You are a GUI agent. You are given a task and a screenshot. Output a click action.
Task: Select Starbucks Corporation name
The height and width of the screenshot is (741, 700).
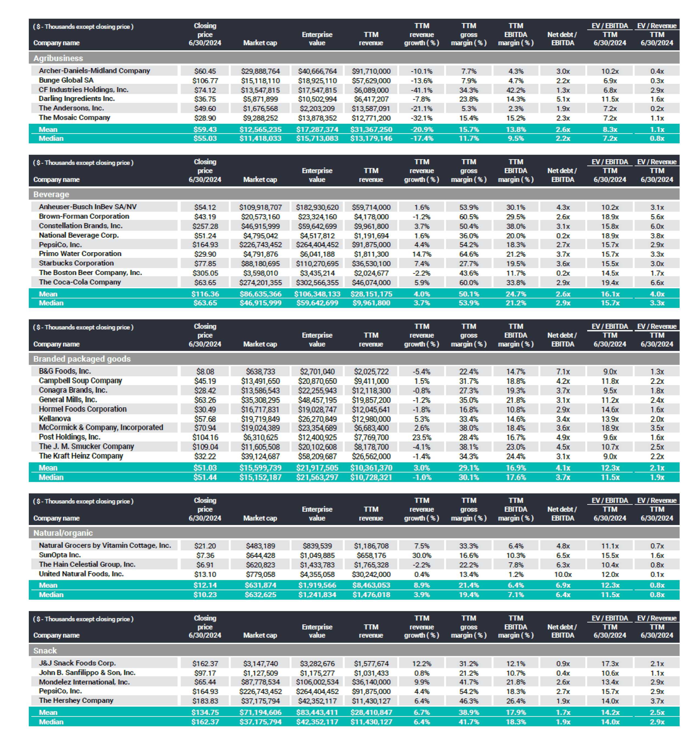(x=76, y=263)
